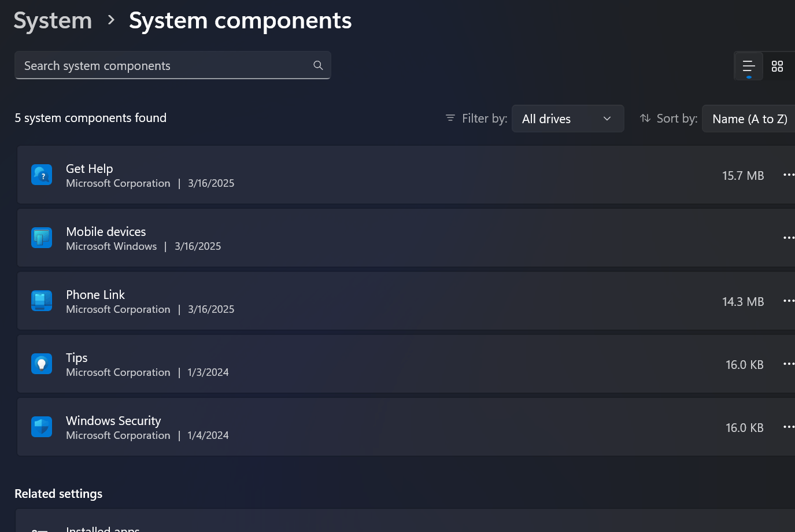The image size is (795, 532).
Task: Click Microsoft Windows publisher under Mobile devices
Action: pos(112,246)
